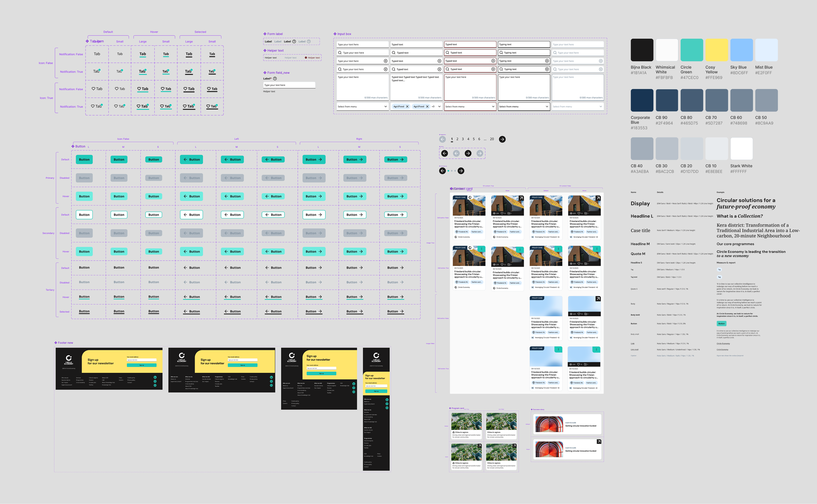Select the middle grey carousel dot

coord(452,171)
